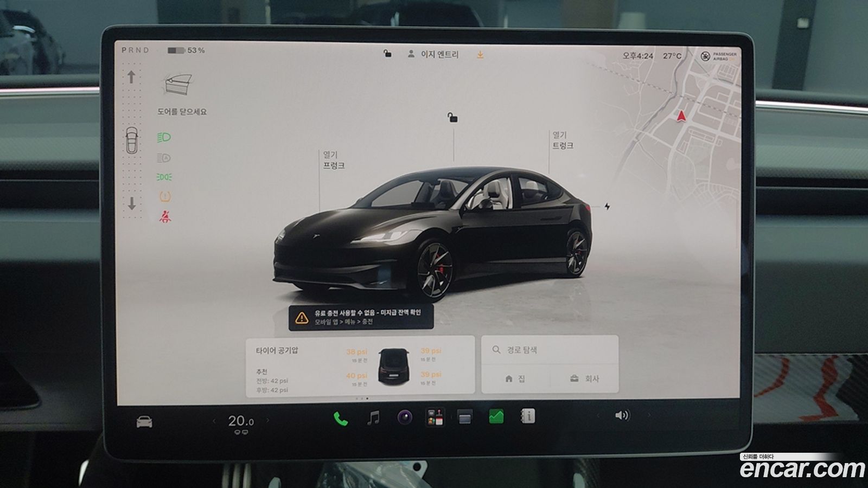Viewport: 868px width, 488px height.
Task: Open the green energy chart app
Action: point(496,416)
